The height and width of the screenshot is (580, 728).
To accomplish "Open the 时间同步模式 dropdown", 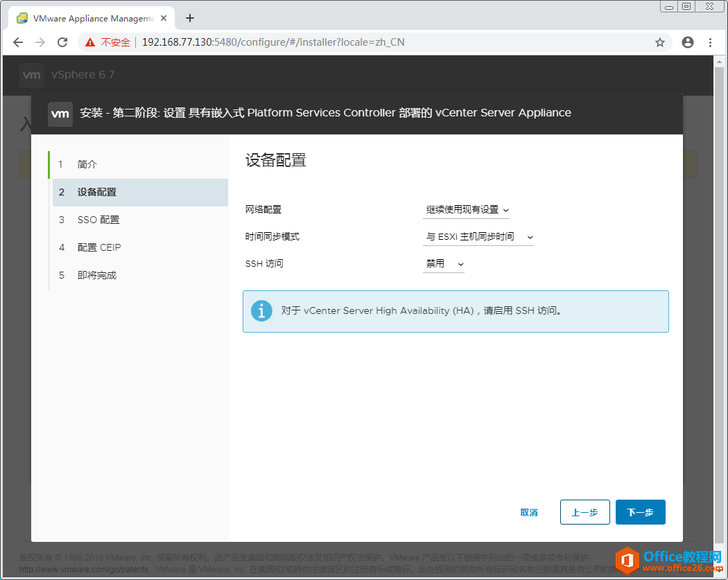I will pyautogui.click(x=478, y=236).
